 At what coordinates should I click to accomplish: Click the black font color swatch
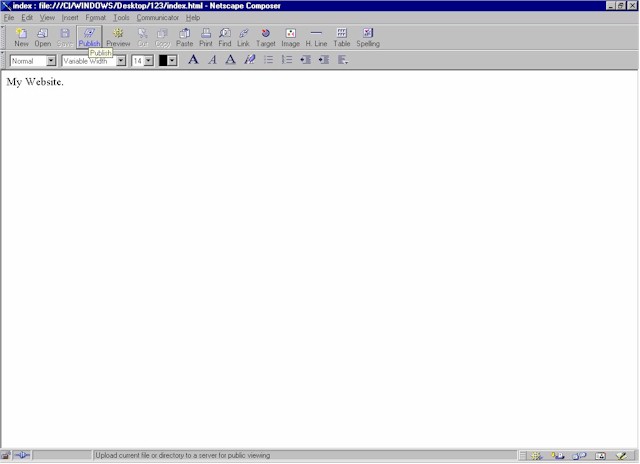[163, 61]
